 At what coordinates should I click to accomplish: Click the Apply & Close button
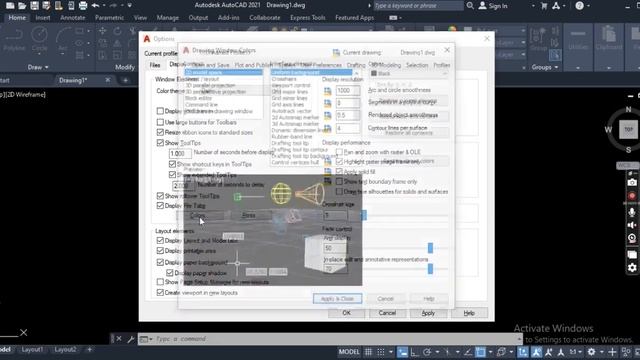tap(337, 299)
